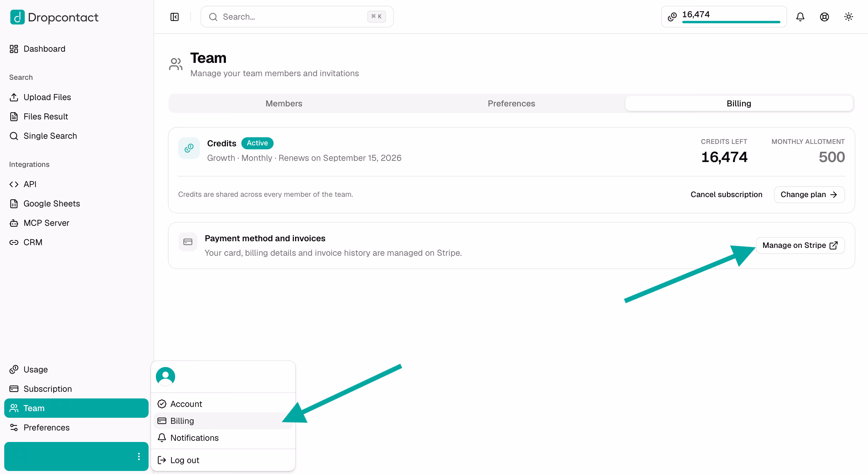Click the Active status badge
Viewport: 868px width, 474px height.
coord(257,143)
